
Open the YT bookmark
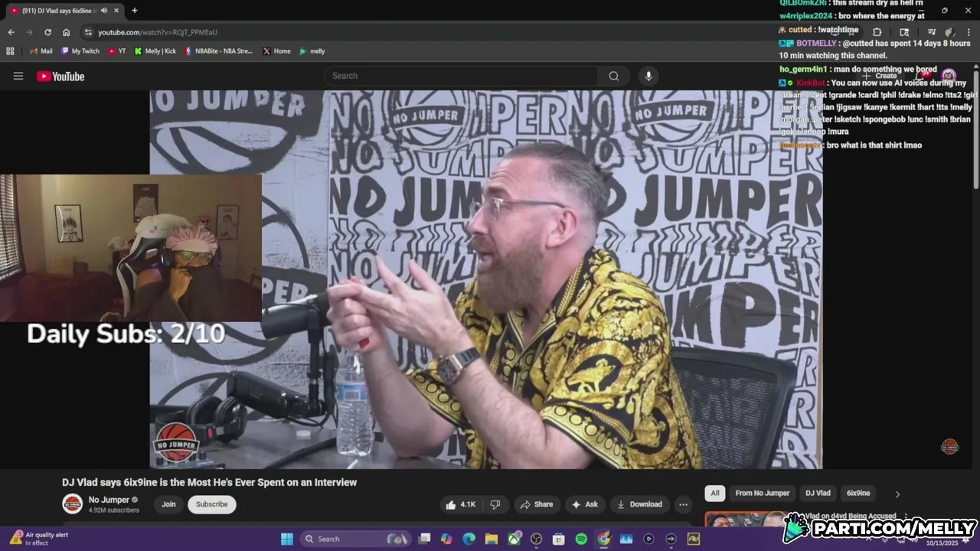(117, 51)
